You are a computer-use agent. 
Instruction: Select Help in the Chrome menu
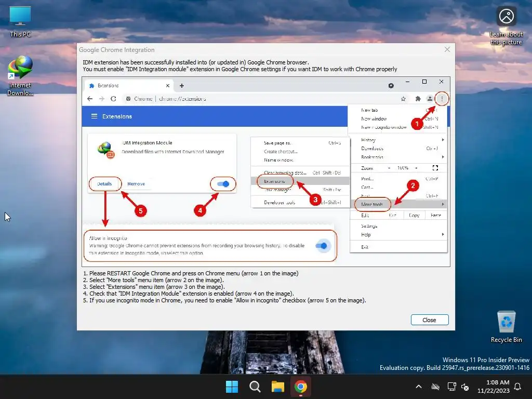[x=398, y=235]
